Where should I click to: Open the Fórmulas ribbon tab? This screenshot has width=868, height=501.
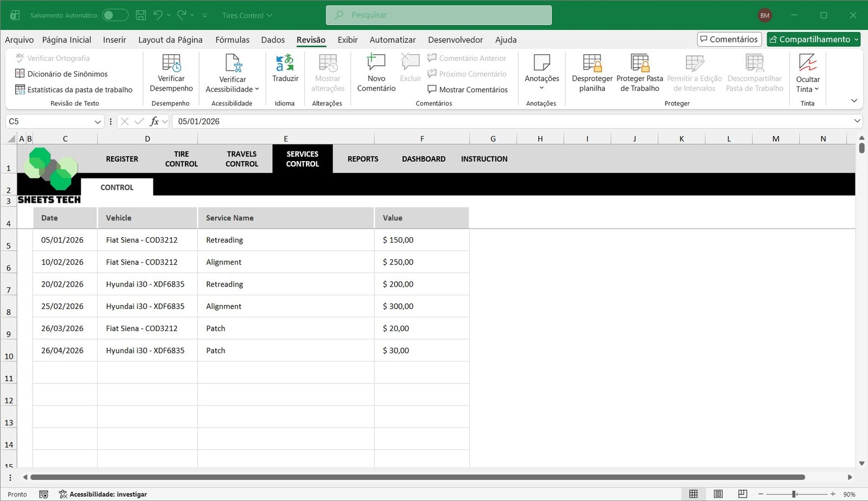[x=232, y=40]
